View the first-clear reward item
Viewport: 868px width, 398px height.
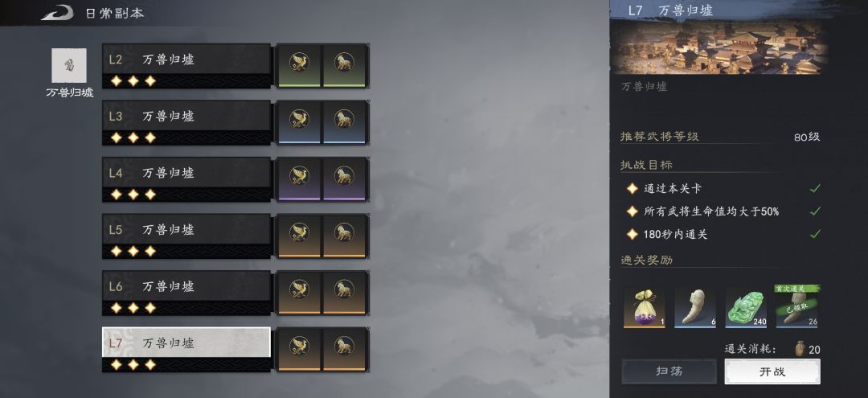[x=797, y=306]
